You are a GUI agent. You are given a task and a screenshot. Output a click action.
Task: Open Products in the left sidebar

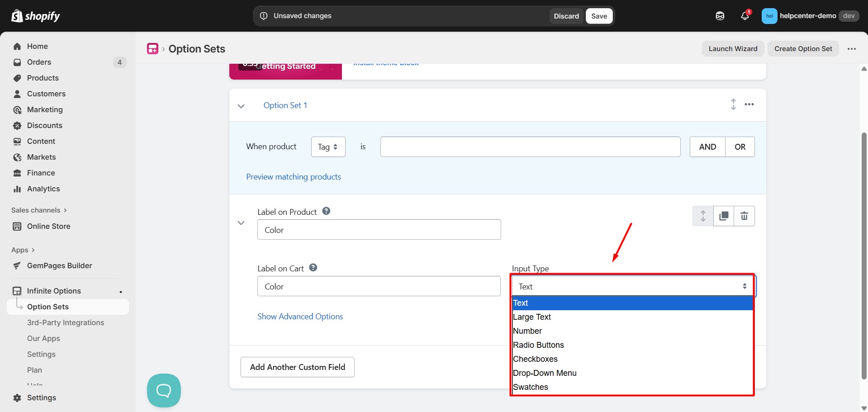43,78
